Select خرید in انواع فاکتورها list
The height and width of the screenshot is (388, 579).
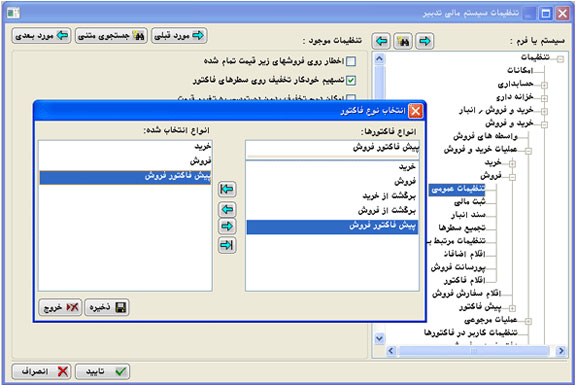coord(332,167)
